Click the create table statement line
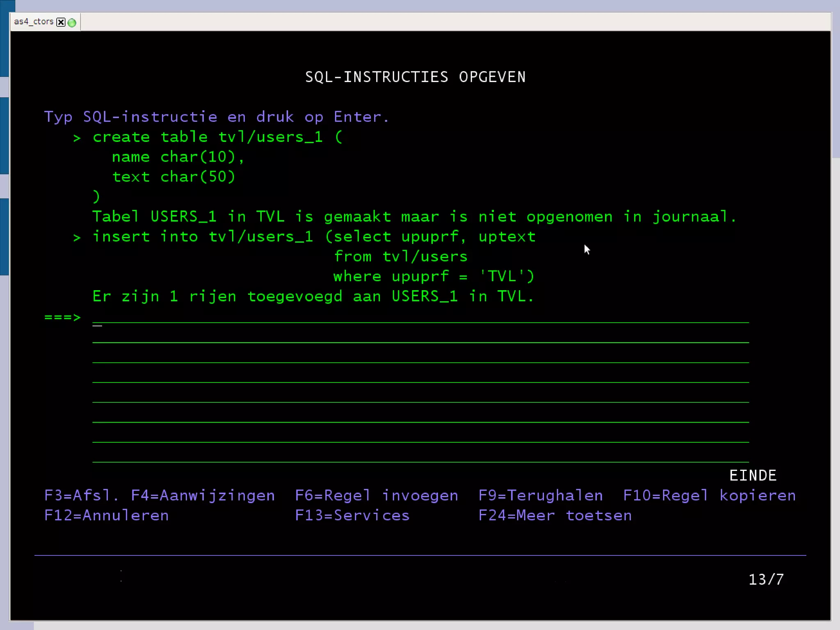This screenshot has width=840, height=630. coord(217,137)
